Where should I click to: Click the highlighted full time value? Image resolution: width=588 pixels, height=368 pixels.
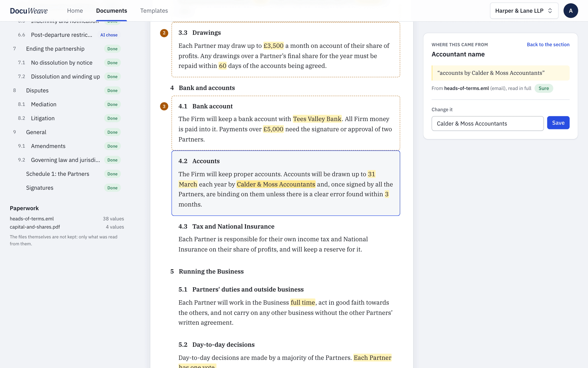click(x=303, y=302)
